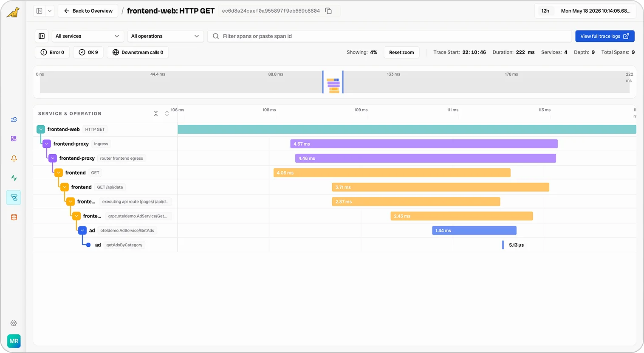Click the getAdsByCategory operation tag
Image resolution: width=644 pixels, height=353 pixels.
[124, 245]
